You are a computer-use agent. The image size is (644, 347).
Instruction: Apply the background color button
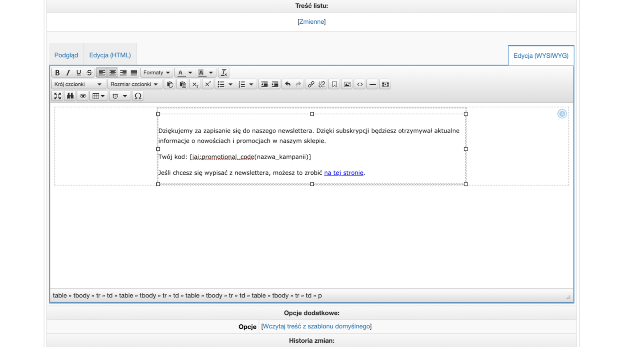pyautogui.click(x=201, y=73)
